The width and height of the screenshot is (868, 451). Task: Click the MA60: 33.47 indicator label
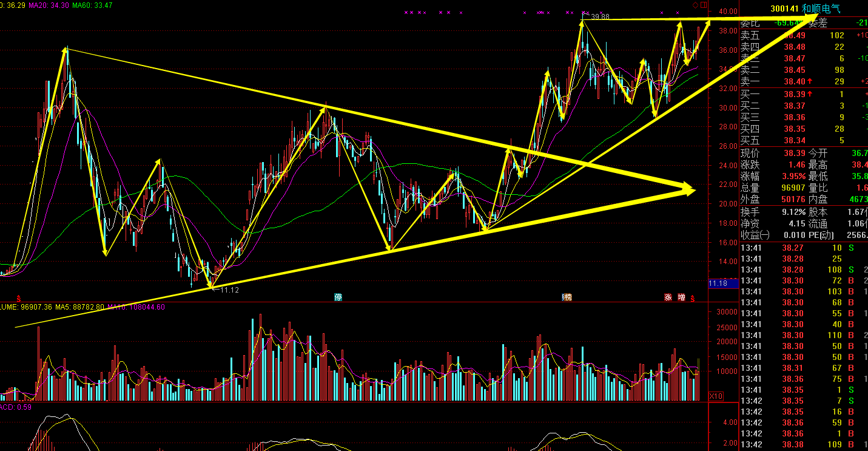(92, 5)
